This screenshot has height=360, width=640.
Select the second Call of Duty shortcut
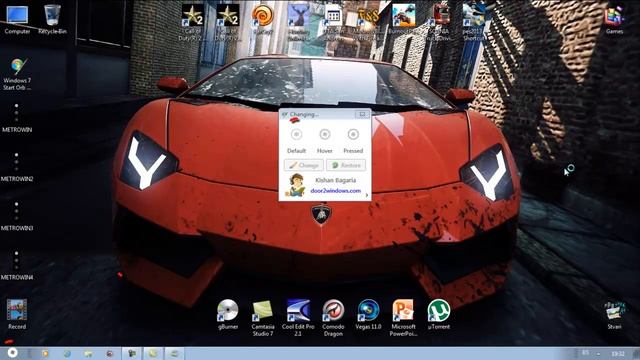[x=228, y=22]
